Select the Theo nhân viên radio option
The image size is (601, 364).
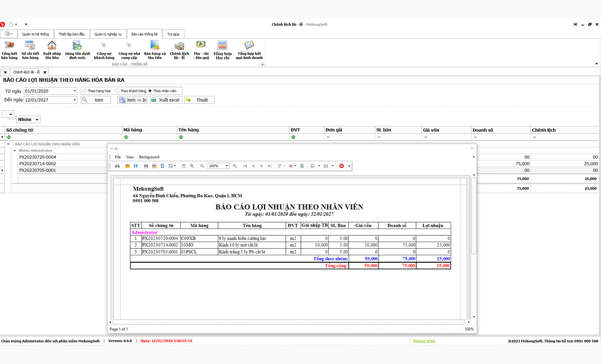(150, 91)
